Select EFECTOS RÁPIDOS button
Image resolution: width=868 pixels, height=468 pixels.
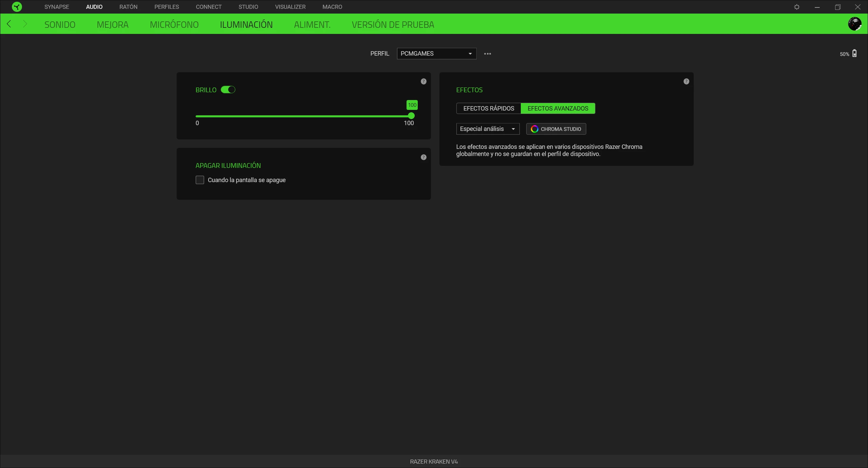tap(489, 109)
